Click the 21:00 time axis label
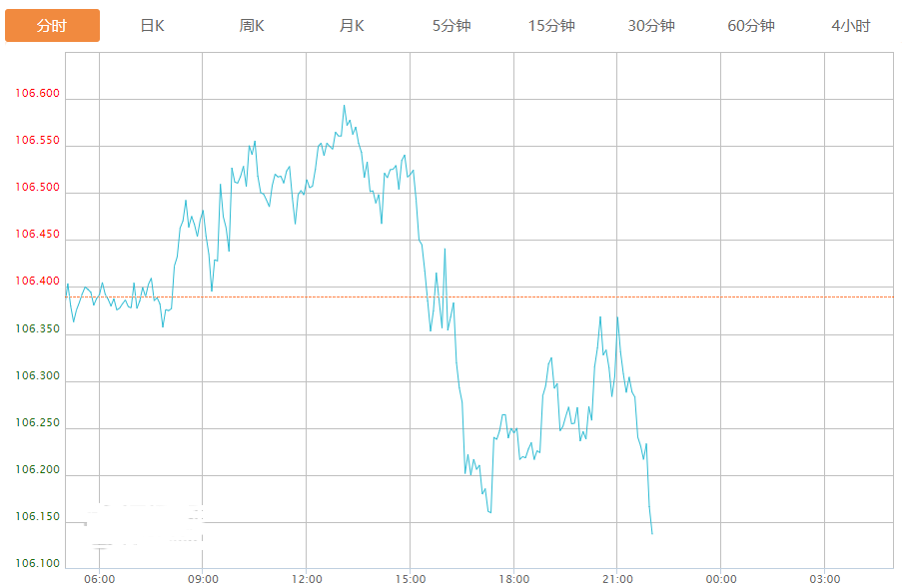Viewport: 902px width, 588px height. click(x=617, y=579)
